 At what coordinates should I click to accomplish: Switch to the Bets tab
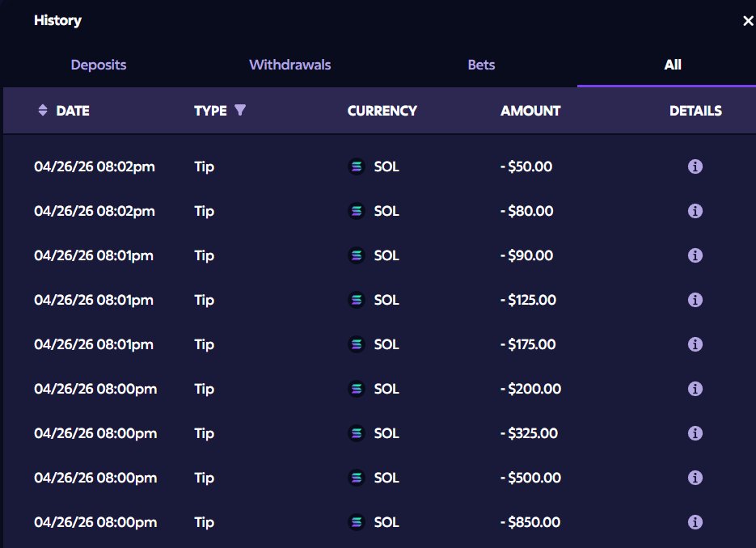pyautogui.click(x=481, y=65)
